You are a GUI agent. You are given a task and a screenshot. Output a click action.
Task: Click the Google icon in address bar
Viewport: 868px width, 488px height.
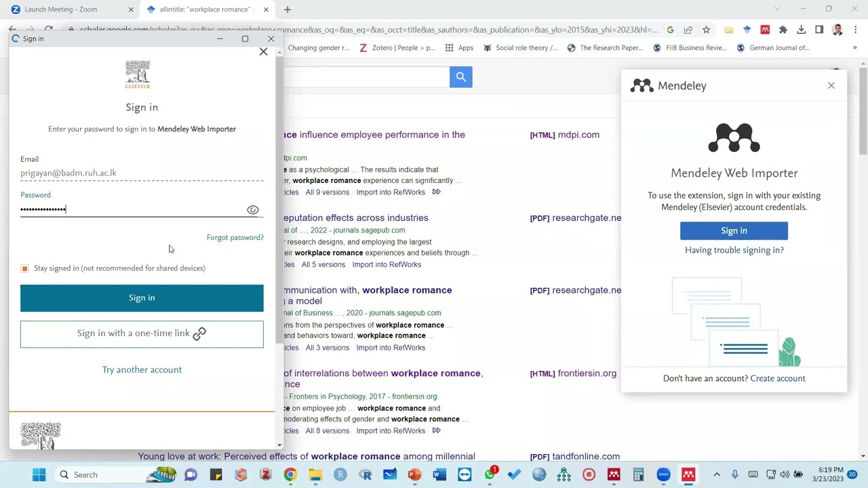pos(670,30)
